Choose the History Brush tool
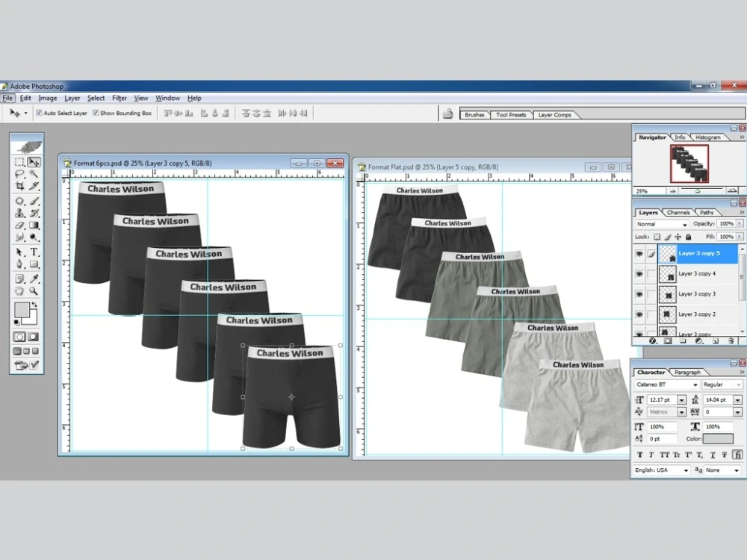 [34, 213]
